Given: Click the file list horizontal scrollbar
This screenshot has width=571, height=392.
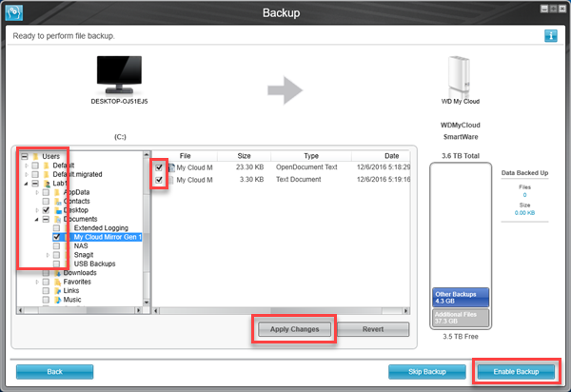Looking at the screenshot, I should pos(281,311).
